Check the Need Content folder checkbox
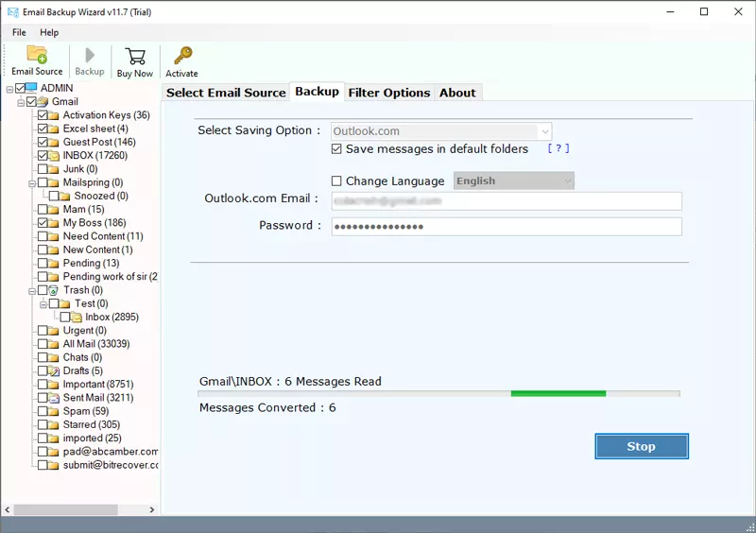The width and height of the screenshot is (756, 533). (x=43, y=236)
